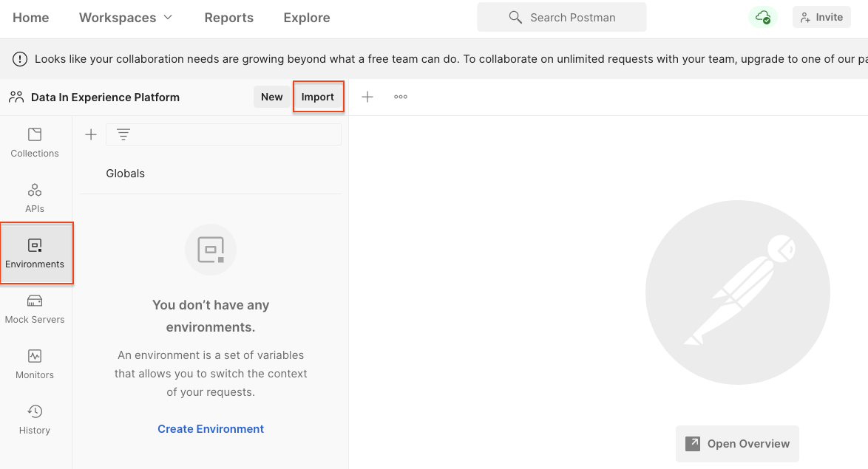The height and width of the screenshot is (469, 868).
Task: Focus the Search Postman field
Action: tap(562, 17)
